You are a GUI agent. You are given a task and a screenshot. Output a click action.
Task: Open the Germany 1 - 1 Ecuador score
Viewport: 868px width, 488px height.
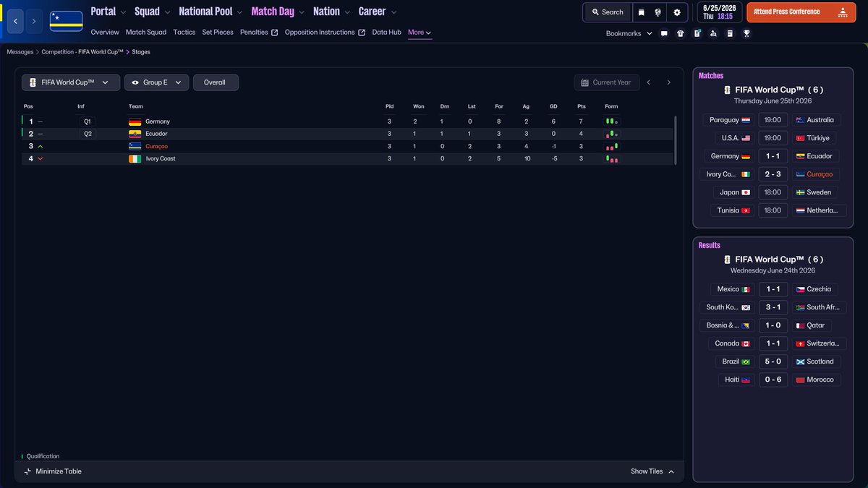pyautogui.click(x=773, y=156)
